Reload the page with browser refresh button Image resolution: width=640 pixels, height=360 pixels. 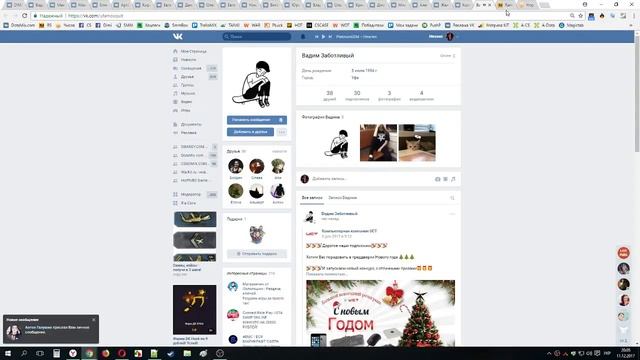tap(24, 16)
